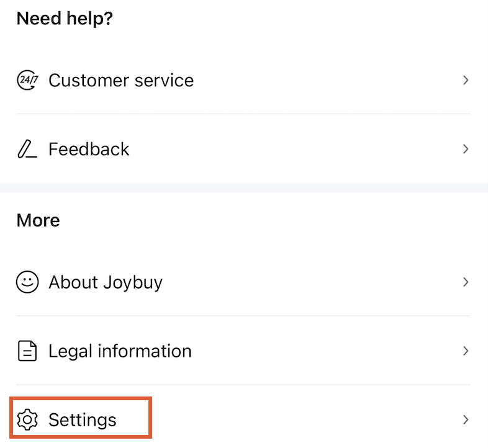This screenshot has height=448, width=488.
Task: Click the "Need help?" section heading
Action: pos(65,19)
